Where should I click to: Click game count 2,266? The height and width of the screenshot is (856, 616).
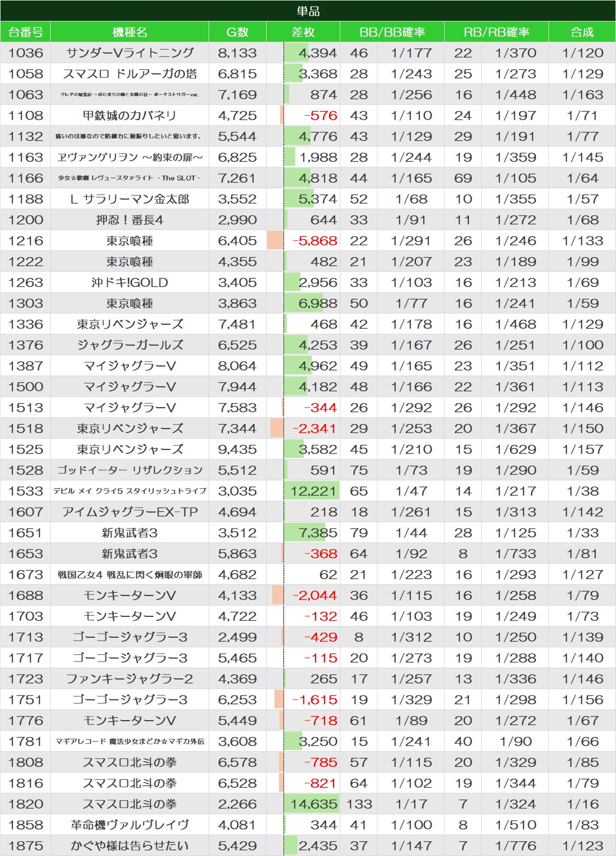pyautogui.click(x=237, y=804)
